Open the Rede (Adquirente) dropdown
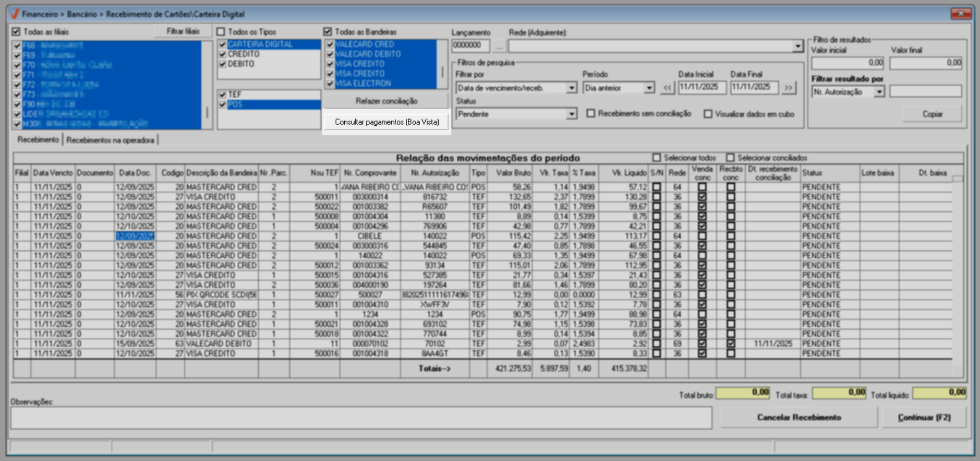Screen dimensions: 980x461 [x=797, y=46]
